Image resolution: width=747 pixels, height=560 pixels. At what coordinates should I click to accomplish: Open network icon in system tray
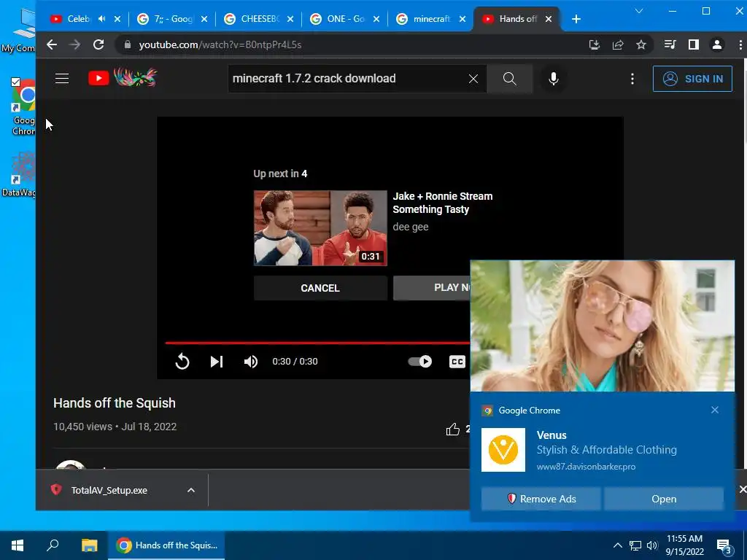pyautogui.click(x=635, y=545)
